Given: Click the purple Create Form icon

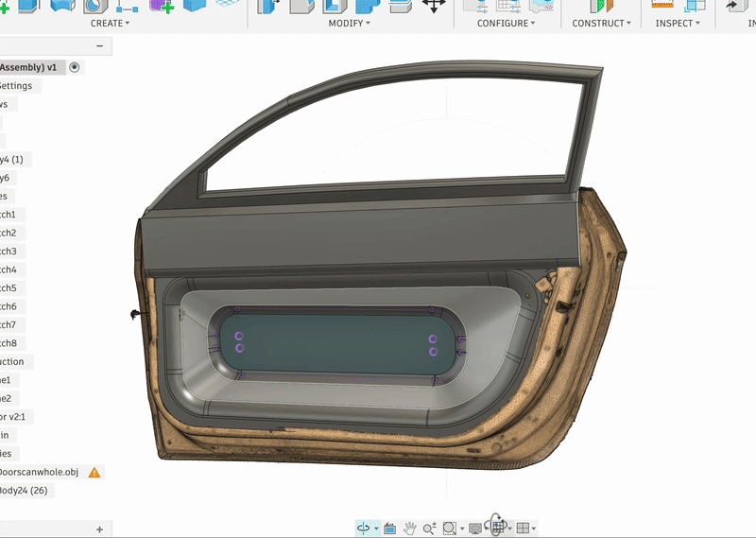Looking at the screenshot, I should coord(161,6).
